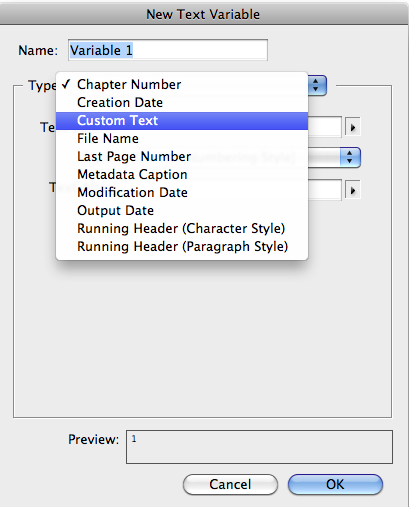Click the Cancel button

click(230, 484)
